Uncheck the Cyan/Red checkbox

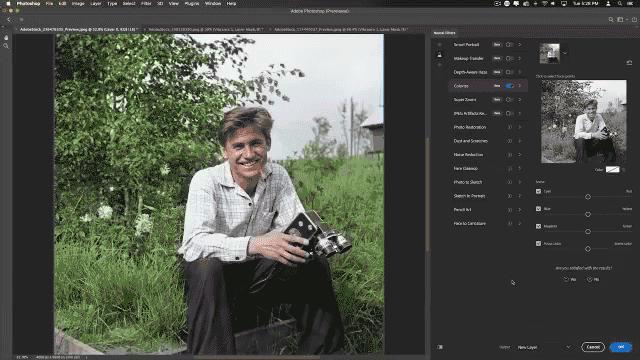coord(538,191)
